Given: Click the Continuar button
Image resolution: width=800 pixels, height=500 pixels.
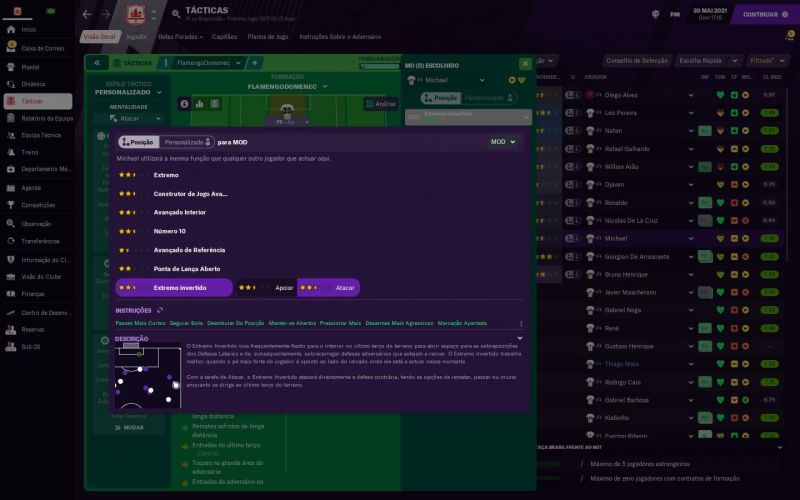Looking at the screenshot, I should 765,14.
